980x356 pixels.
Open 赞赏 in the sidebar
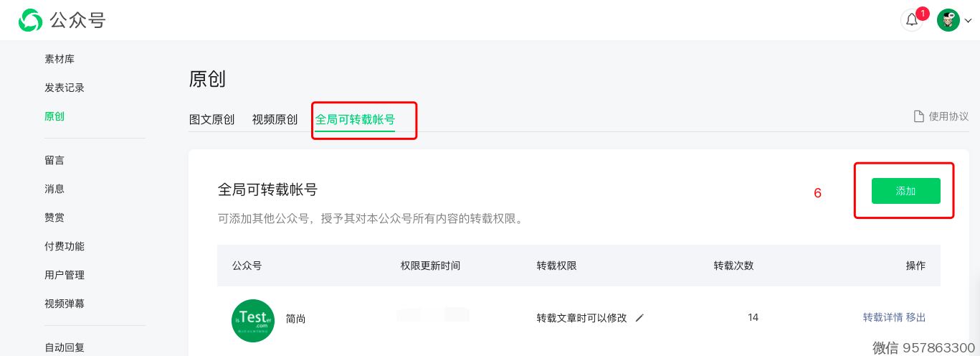(54, 217)
